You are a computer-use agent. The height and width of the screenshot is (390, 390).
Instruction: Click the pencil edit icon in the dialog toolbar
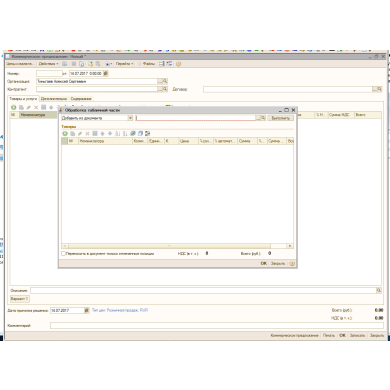click(80, 133)
